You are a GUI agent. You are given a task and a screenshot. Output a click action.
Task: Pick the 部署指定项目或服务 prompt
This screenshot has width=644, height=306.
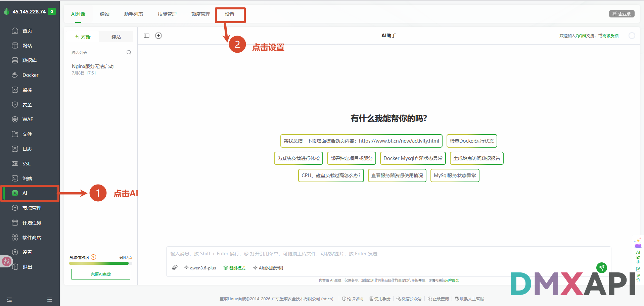[x=352, y=158]
